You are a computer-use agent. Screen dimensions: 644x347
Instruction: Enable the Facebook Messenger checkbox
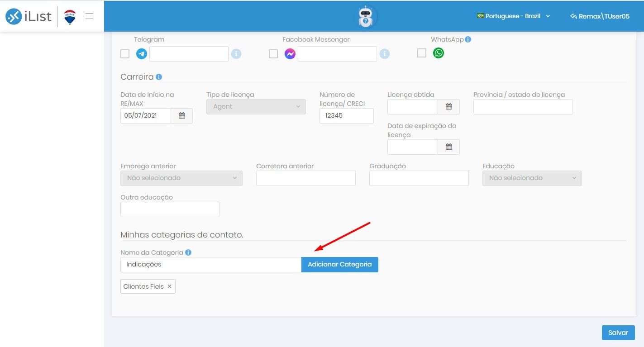[273, 54]
